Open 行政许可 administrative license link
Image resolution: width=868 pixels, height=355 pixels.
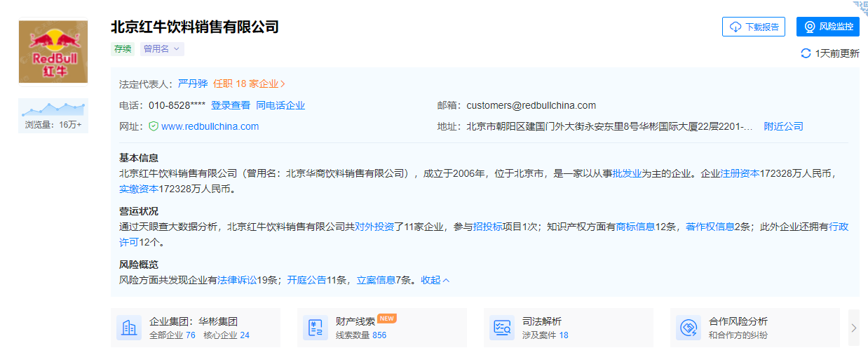(839, 227)
